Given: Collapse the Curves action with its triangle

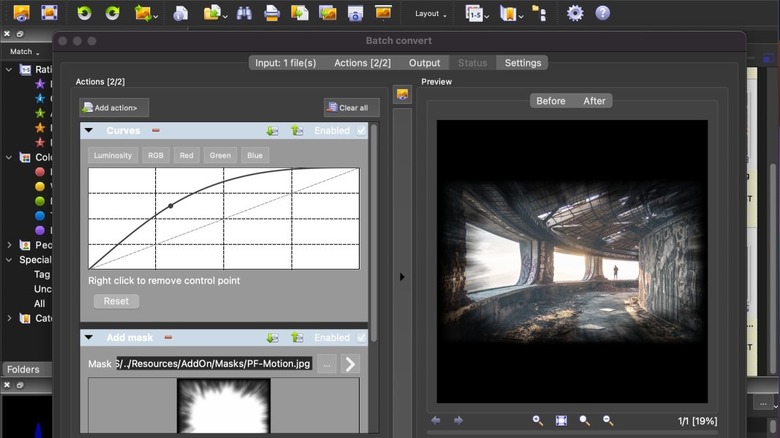Looking at the screenshot, I should tap(89, 130).
